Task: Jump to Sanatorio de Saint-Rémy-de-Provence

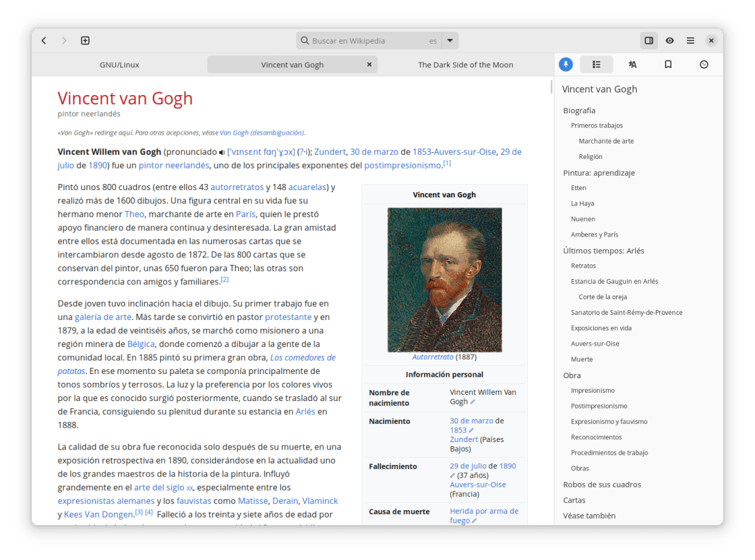Action: click(627, 312)
